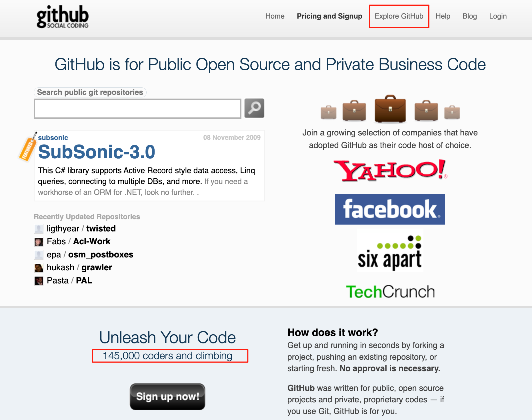Click the magnifying glass search button

[254, 108]
